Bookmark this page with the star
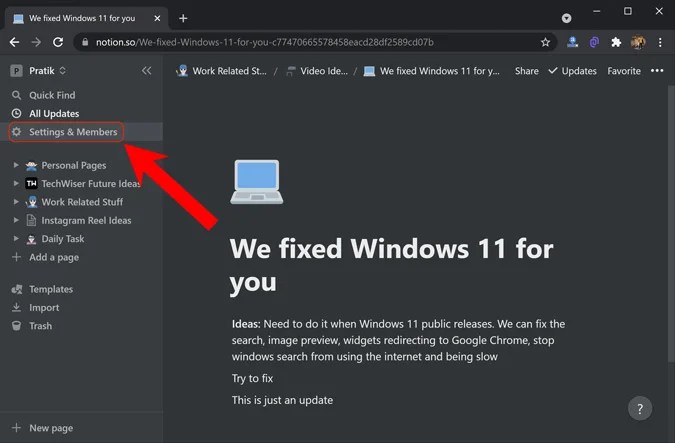The width and height of the screenshot is (675, 443). point(545,42)
